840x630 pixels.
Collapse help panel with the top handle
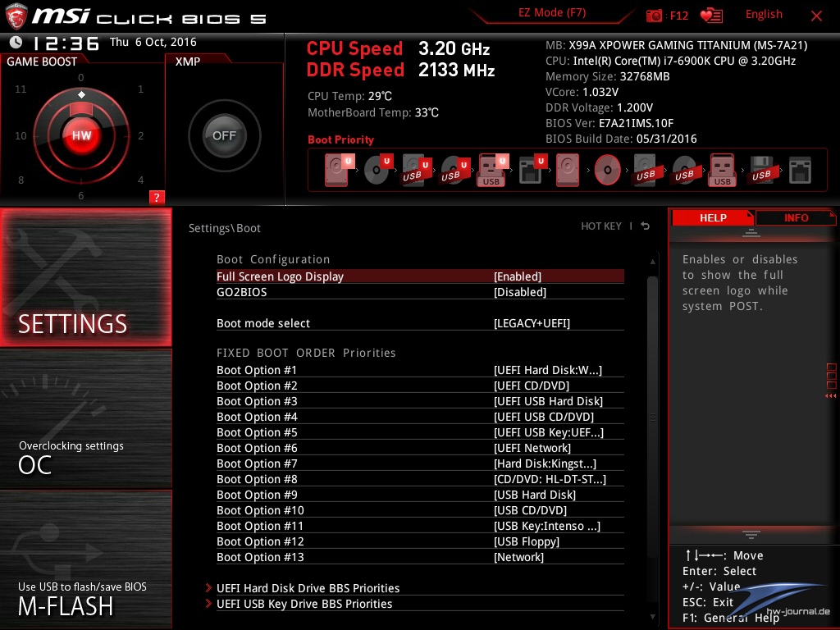tap(751, 232)
